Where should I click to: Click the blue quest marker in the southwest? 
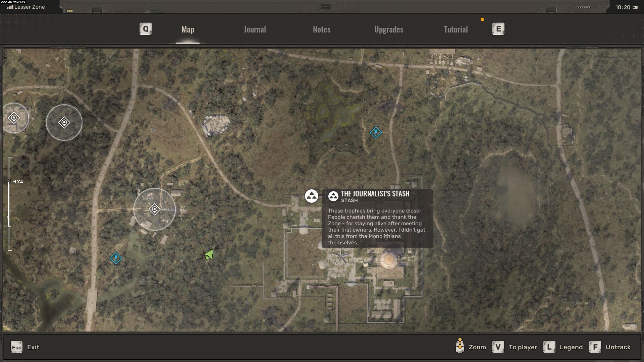(x=116, y=258)
